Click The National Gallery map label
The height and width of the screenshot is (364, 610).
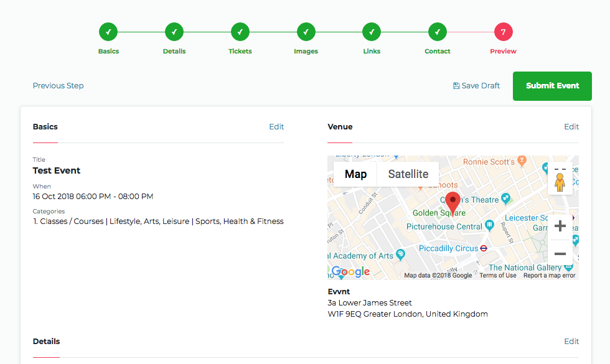tap(525, 268)
